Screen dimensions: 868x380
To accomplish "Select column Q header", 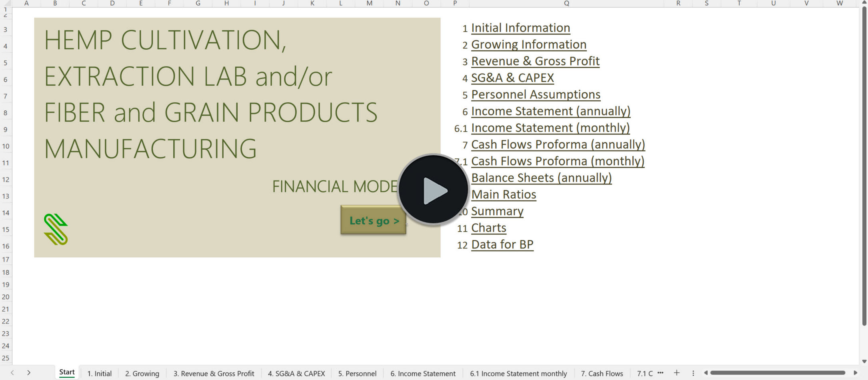I will point(566,3).
